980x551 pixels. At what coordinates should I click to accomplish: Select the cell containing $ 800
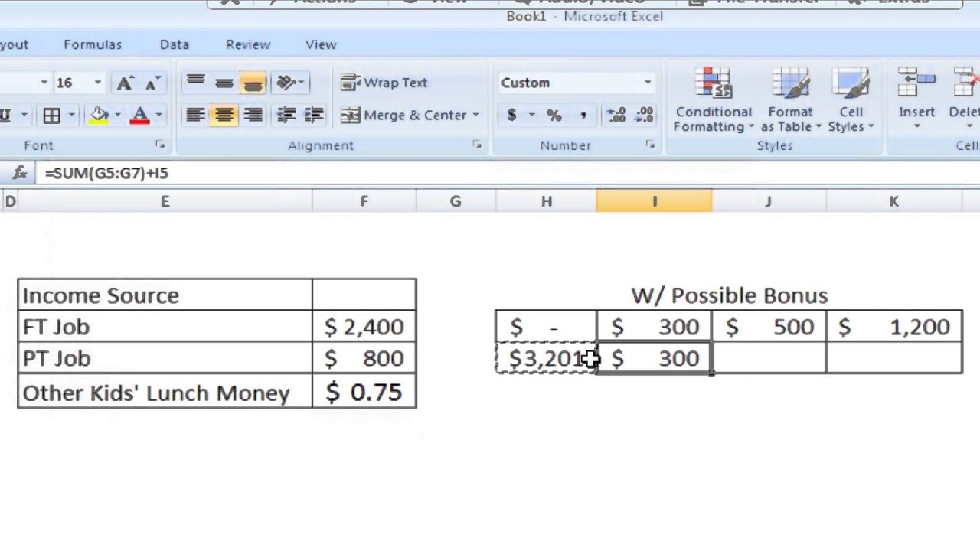click(x=364, y=358)
